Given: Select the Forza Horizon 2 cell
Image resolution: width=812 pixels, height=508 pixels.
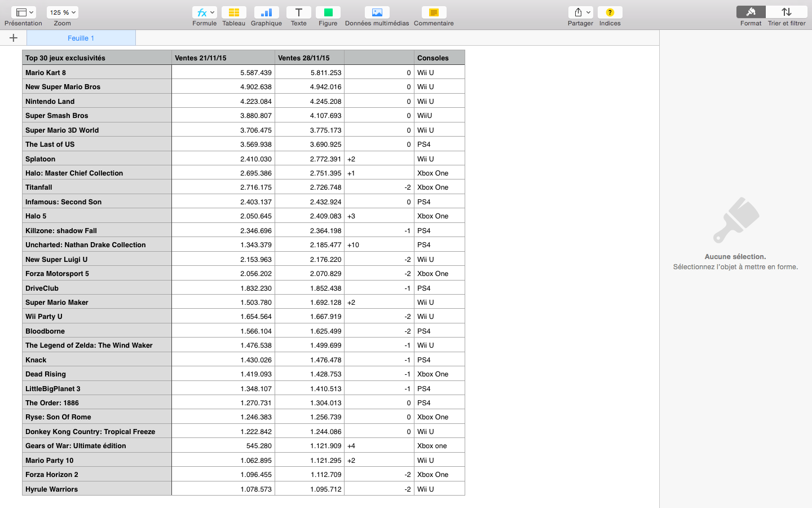Looking at the screenshot, I should coord(97,475).
